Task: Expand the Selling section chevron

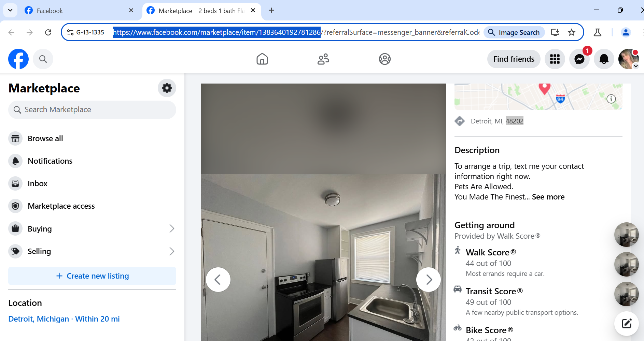Action: point(172,251)
